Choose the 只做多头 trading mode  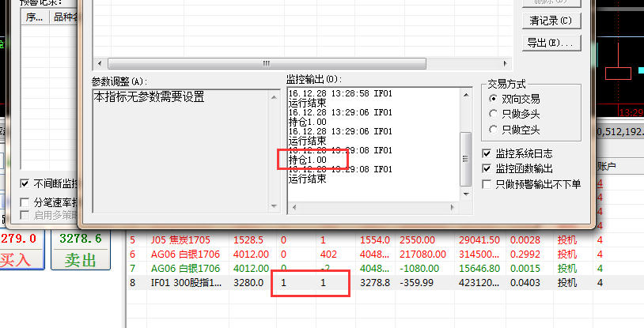[x=494, y=114]
